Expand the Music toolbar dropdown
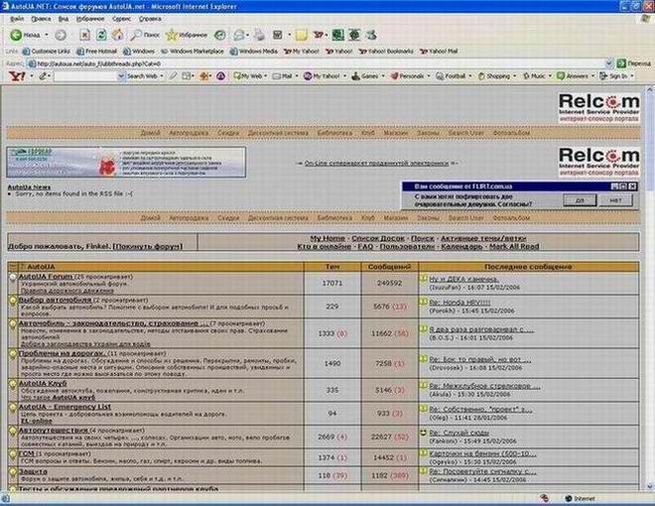655x506 pixels. 536,75
